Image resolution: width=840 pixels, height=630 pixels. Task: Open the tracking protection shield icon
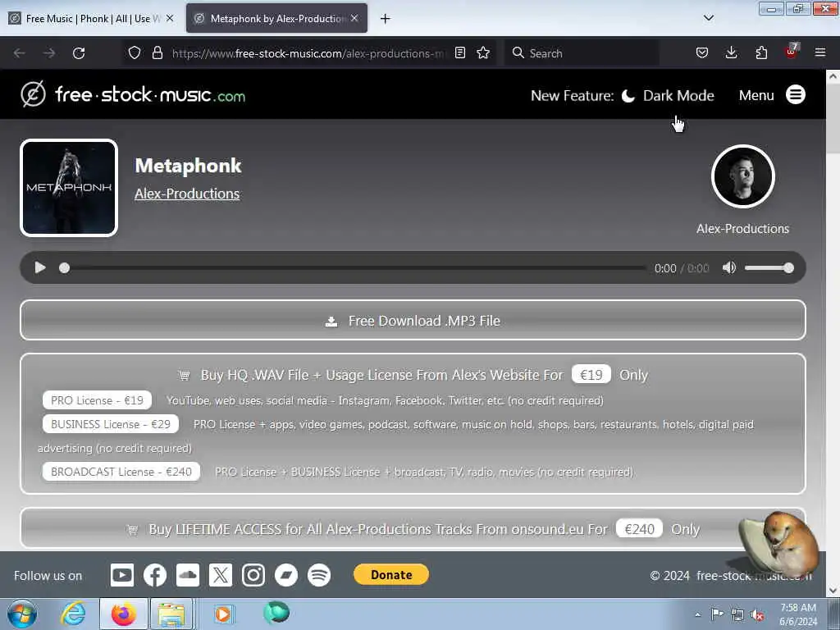tap(135, 53)
